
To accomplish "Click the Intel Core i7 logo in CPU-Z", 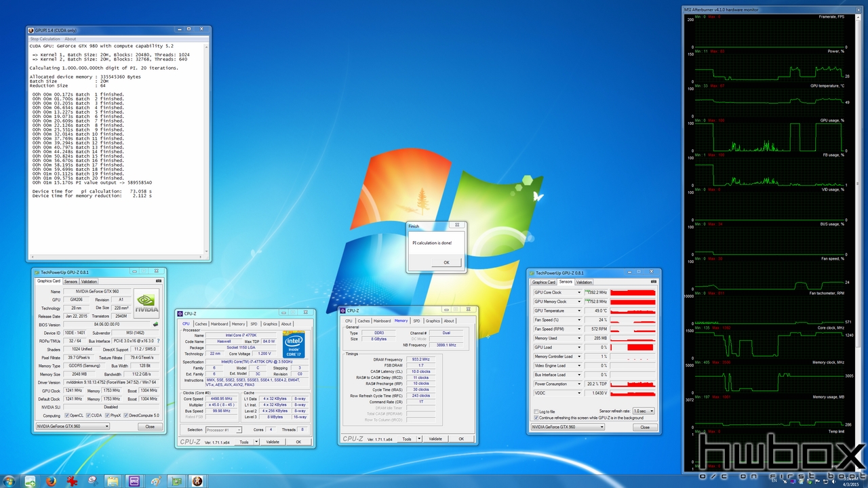I will [x=294, y=344].
